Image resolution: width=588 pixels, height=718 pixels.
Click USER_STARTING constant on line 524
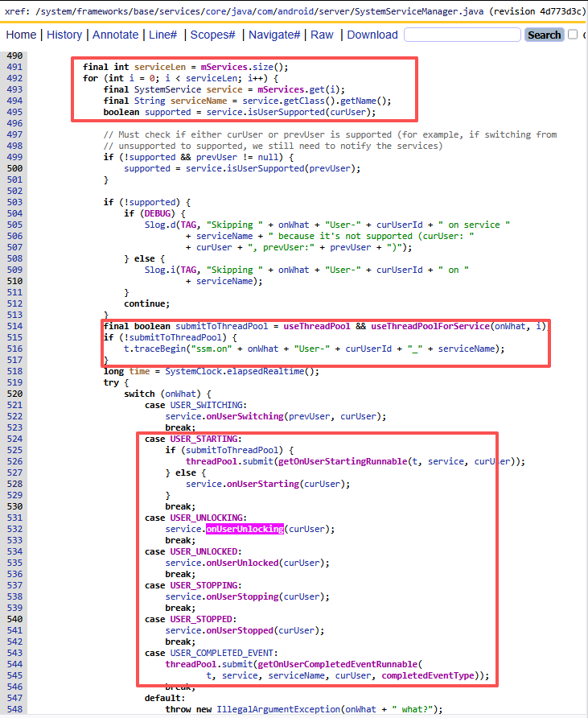click(x=204, y=439)
